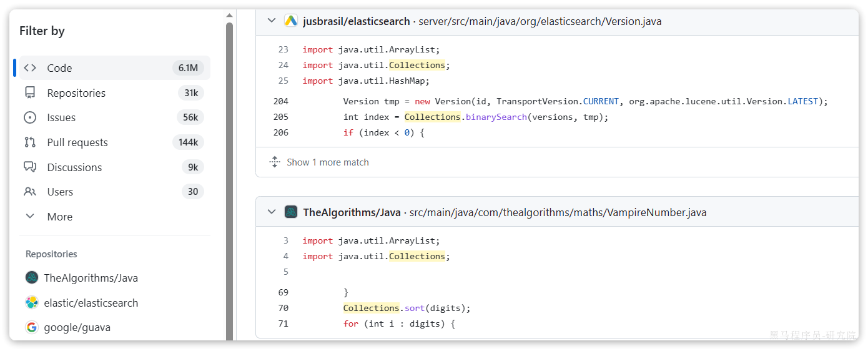The image size is (868, 351).
Task: Click the Users people icon
Action: pos(30,192)
